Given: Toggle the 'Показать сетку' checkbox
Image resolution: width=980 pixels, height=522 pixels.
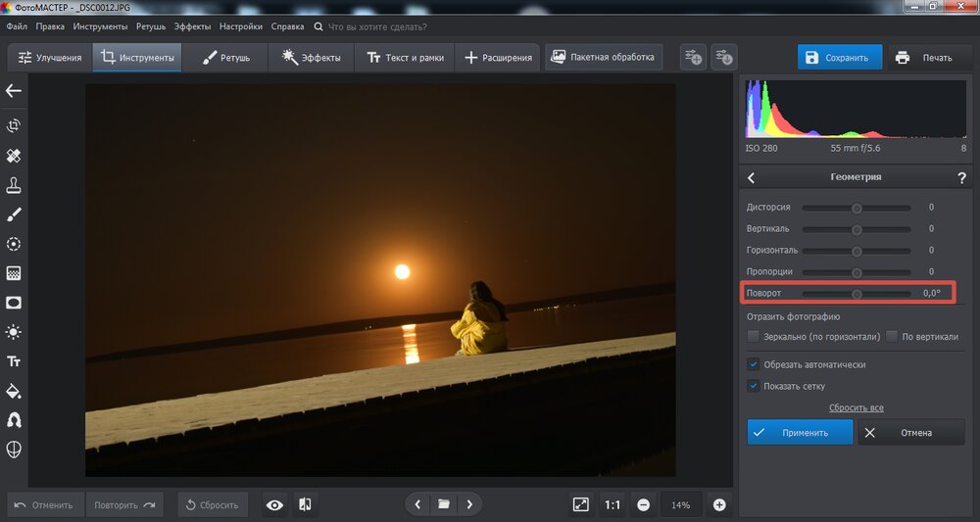Looking at the screenshot, I should click(x=754, y=386).
